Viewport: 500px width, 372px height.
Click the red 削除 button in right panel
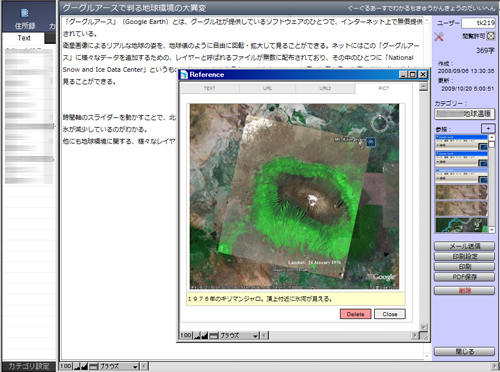tap(464, 291)
